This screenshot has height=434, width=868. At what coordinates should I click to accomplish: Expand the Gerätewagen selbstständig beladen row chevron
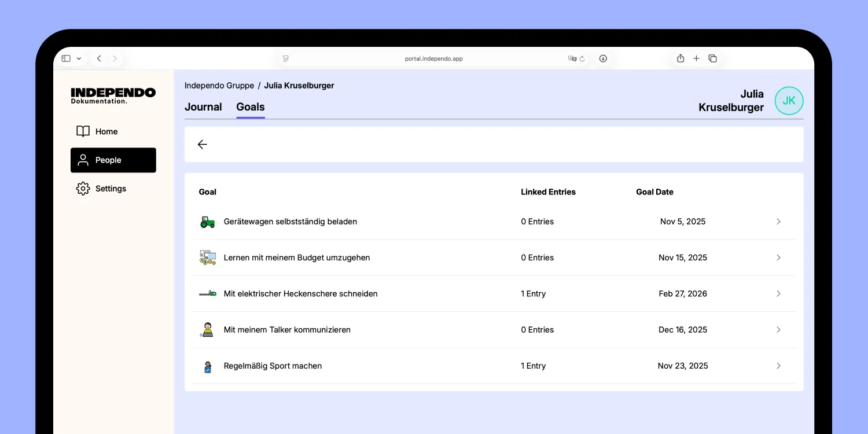point(778,222)
